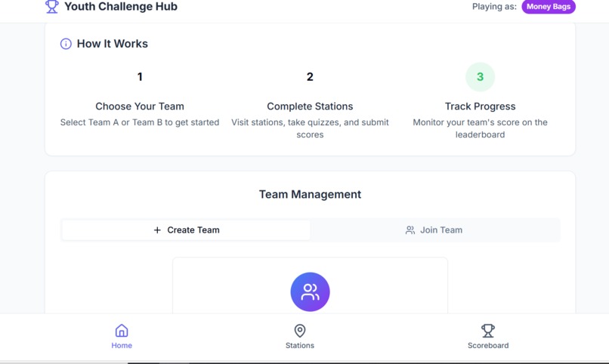The height and width of the screenshot is (364, 609).
Task: Click the Home label in bottom navigation
Action: 122,345
